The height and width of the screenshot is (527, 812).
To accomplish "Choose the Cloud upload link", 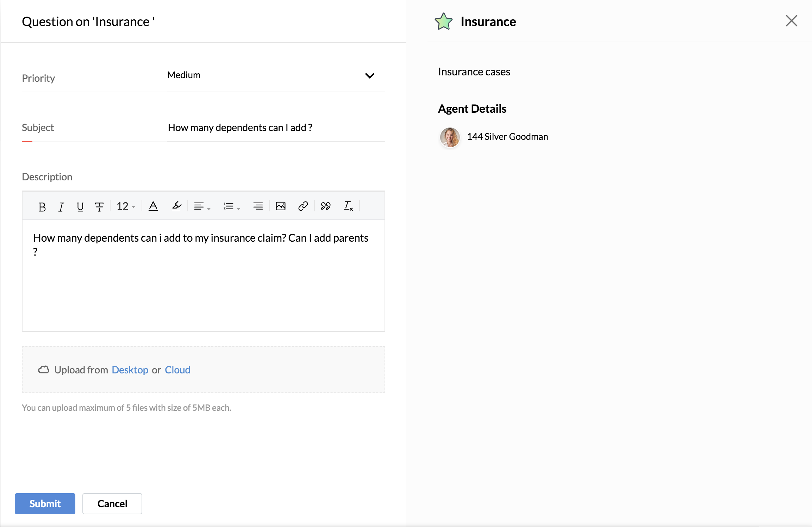I will pos(177,370).
